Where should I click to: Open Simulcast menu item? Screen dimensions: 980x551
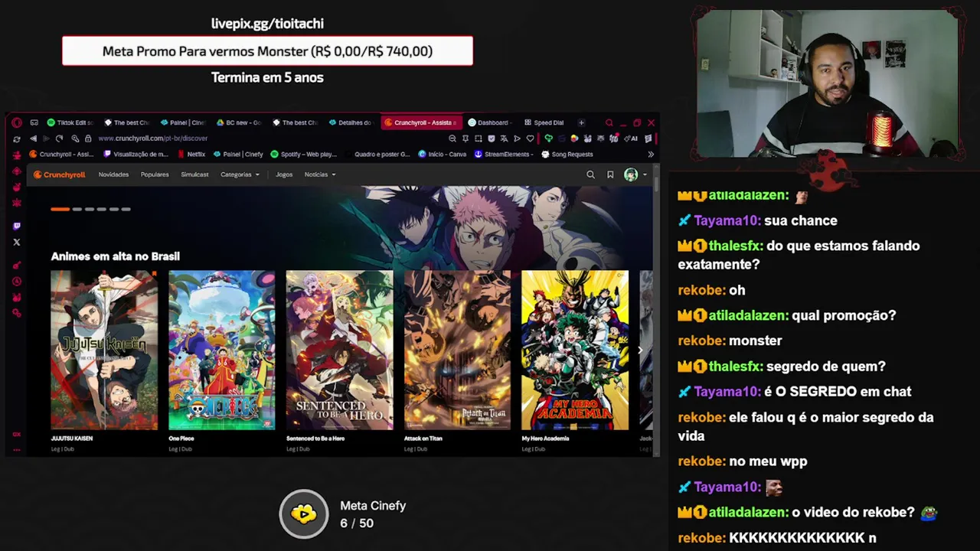click(194, 174)
